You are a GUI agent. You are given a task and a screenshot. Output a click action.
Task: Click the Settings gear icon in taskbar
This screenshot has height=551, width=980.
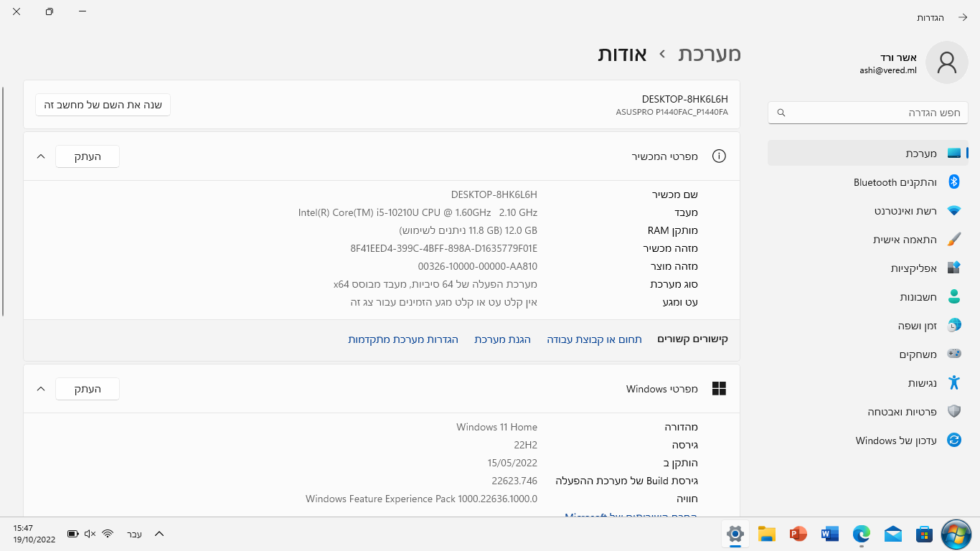coord(735,534)
